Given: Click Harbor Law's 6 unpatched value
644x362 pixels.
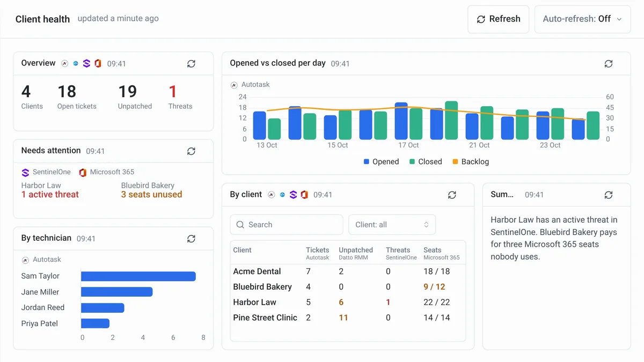Looking at the screenshot, I should (341, 302).
